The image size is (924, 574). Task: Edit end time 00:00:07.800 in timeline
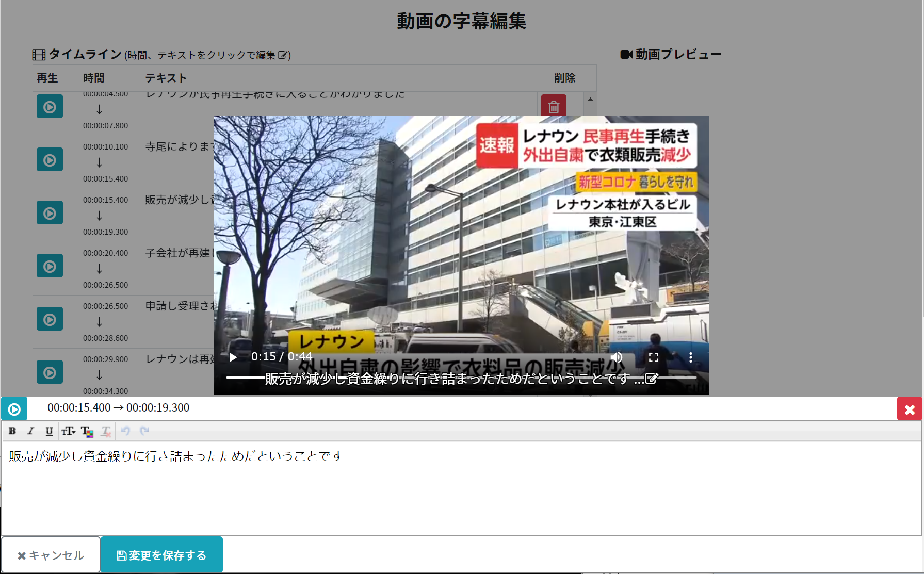tap(106, 125)
